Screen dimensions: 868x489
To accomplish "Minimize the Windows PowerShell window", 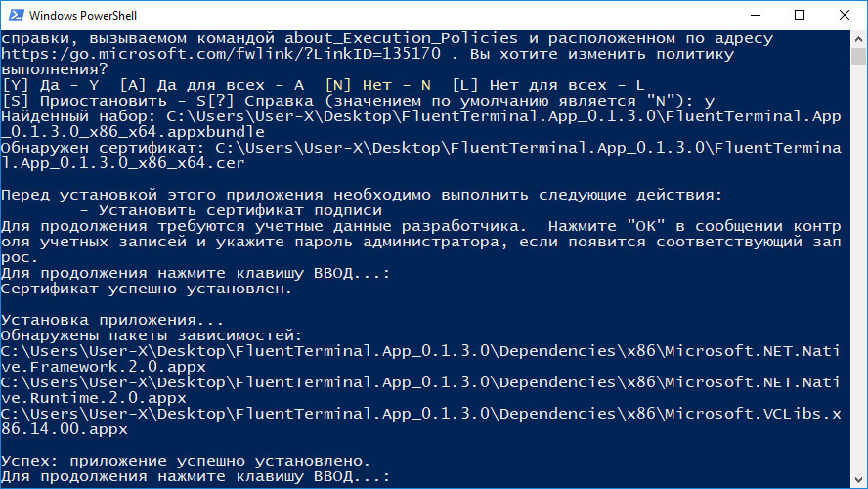I will [x=756, y=15].
